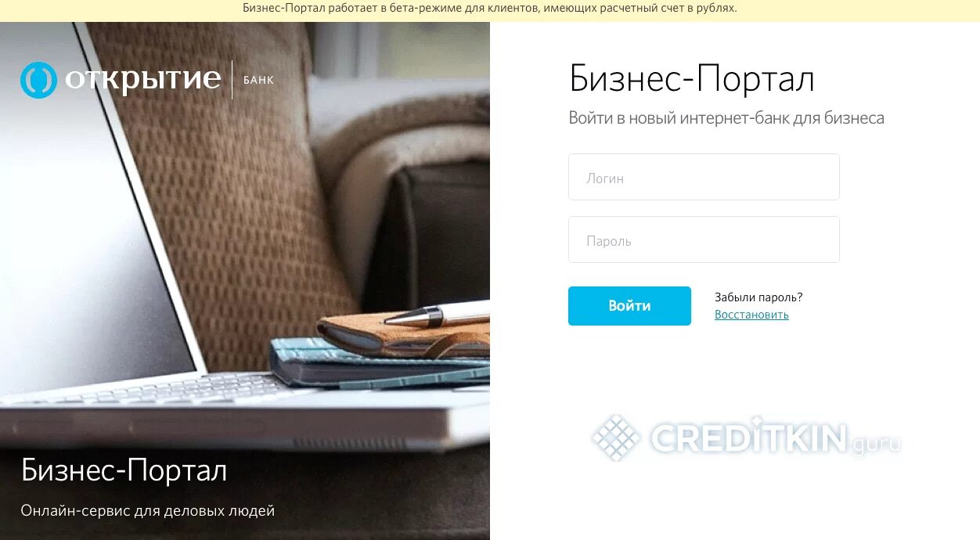Click the Войти в новый интернет-банк subtitle
Screen dimensions: 980x540
tap(726, 118)
